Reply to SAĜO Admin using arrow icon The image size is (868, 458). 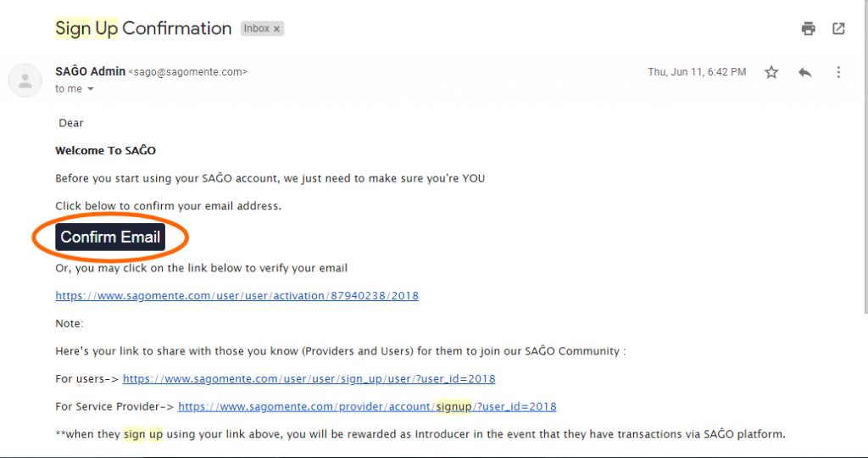804,73
